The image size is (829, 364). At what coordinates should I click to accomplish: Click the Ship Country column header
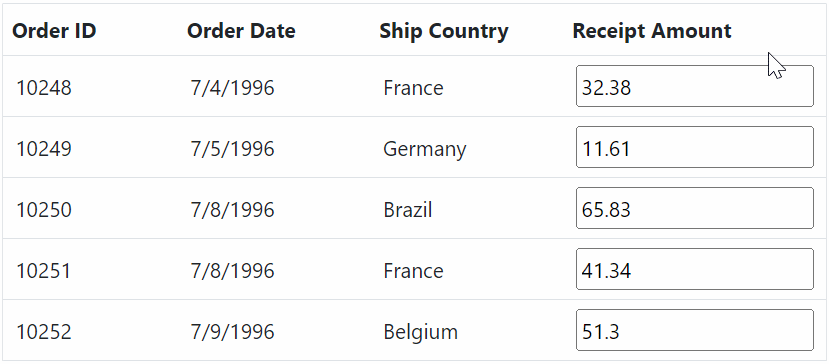[444, 31]
